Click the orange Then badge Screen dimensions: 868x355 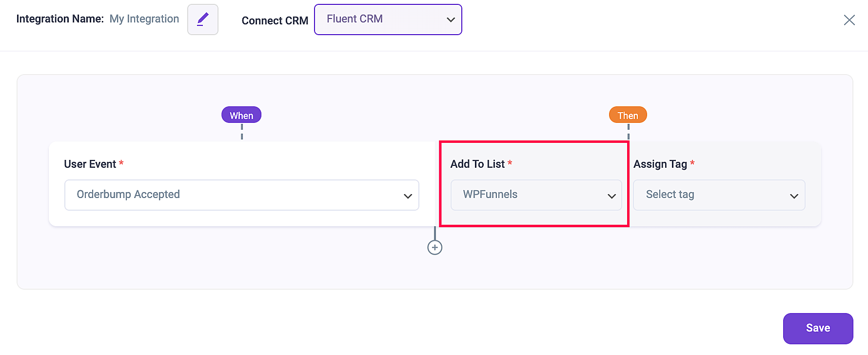[x=628, y=115]
